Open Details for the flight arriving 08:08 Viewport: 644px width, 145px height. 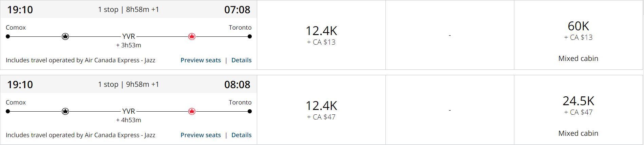tap(241, 135)
